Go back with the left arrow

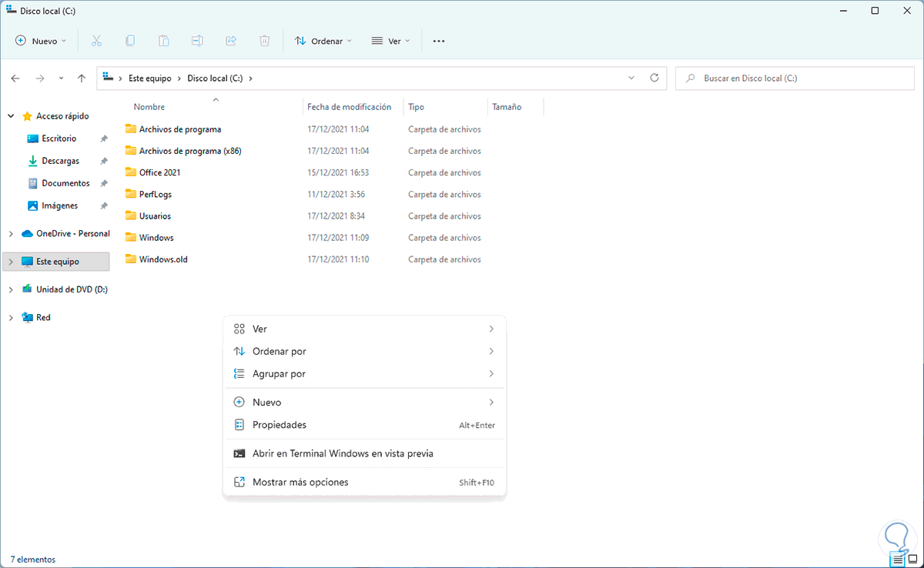(15, 79)
